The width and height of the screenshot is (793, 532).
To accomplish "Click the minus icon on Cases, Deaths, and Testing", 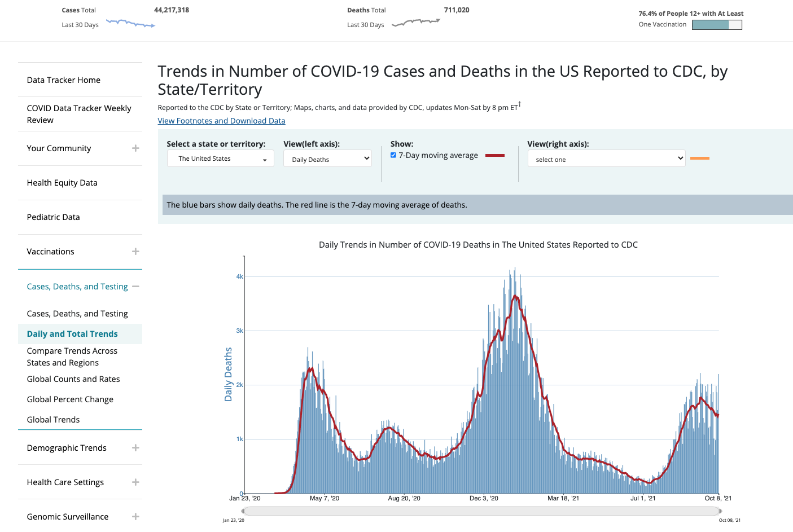I will pos(135,286).
